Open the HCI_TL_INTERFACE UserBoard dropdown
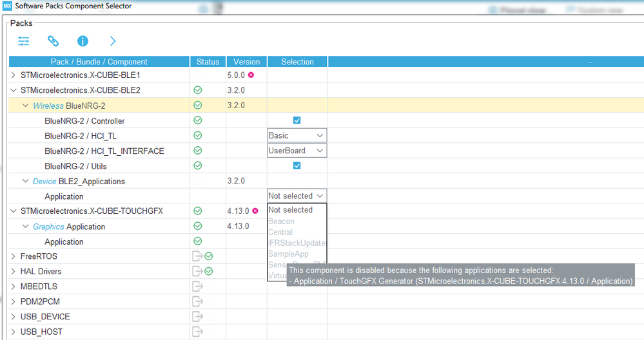Image resolution: width=644 pixels, height=340 pixels. tap(297, 151)
